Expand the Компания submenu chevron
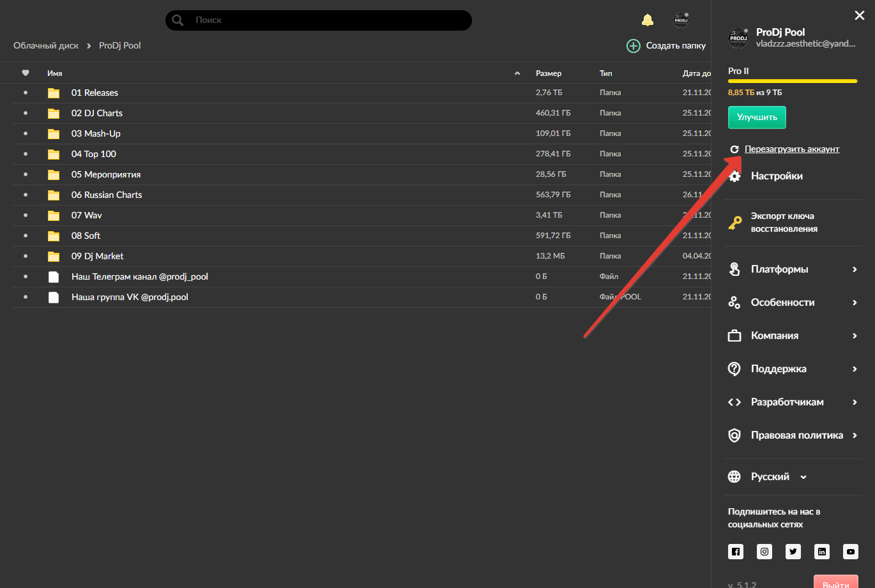875x588 pixels. (855, 336)
